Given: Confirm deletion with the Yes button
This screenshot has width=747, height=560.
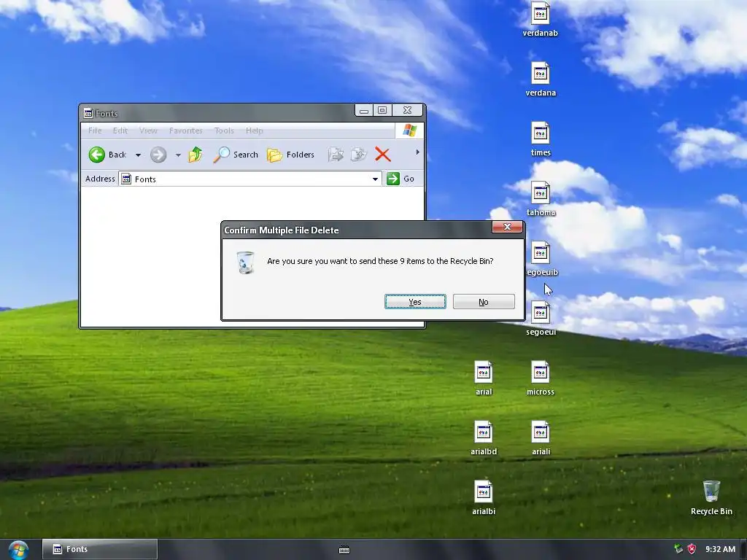Looking at the screenshot, I should (415, 302).
